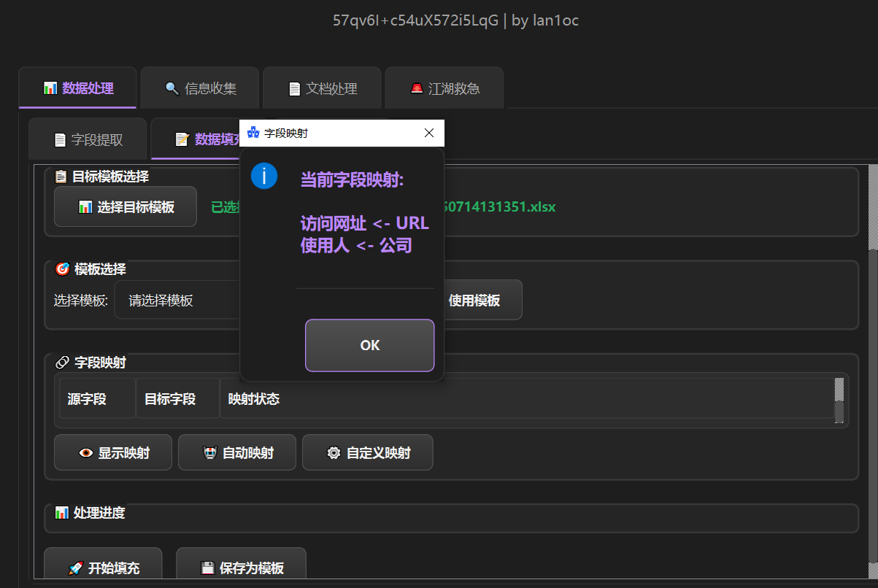Viewport: 878px width, 588px height.
Task: Open the 文档处理 tab
Action: pyautogui.click(x=322, y=88)
